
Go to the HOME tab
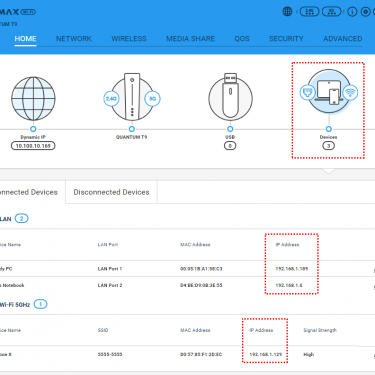pos(25,39)
